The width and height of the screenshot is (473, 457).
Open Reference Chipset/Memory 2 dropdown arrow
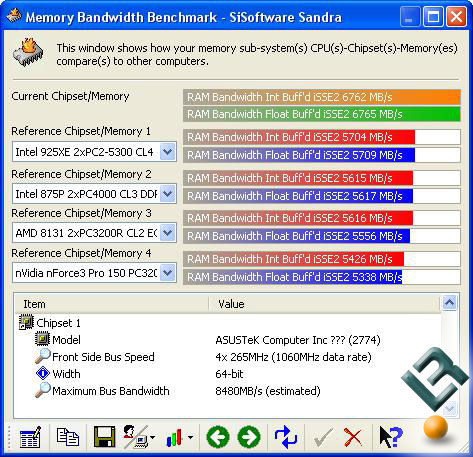click(168, 194)
